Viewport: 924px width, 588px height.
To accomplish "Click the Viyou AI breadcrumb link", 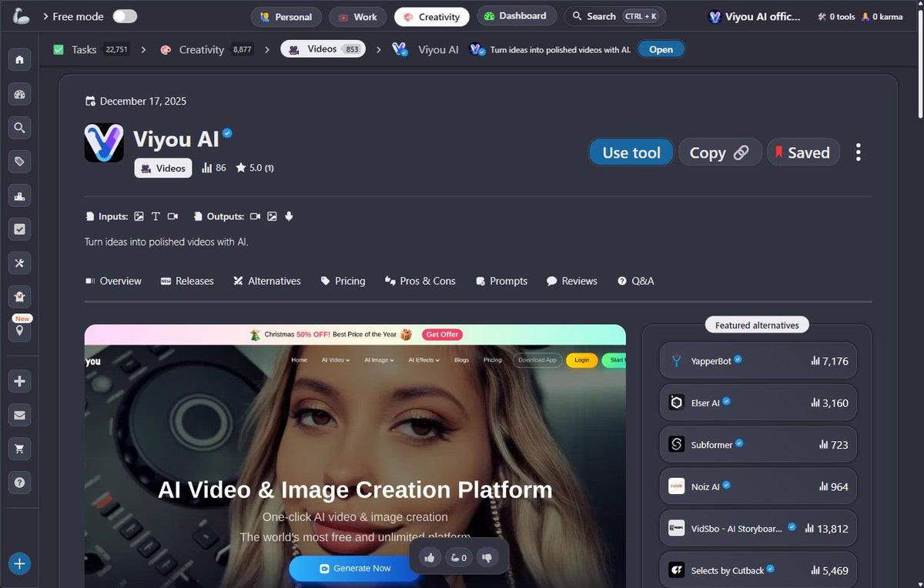I will pos(438,49).
